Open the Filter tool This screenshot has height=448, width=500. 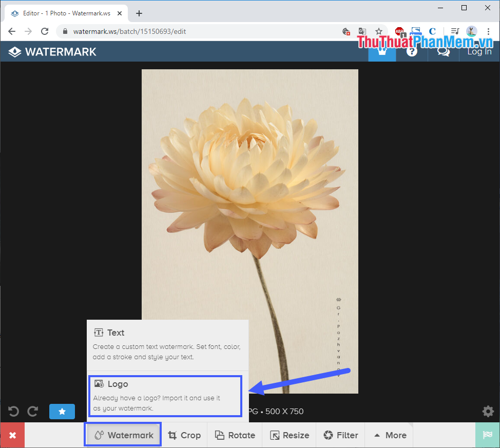[340, 435]
